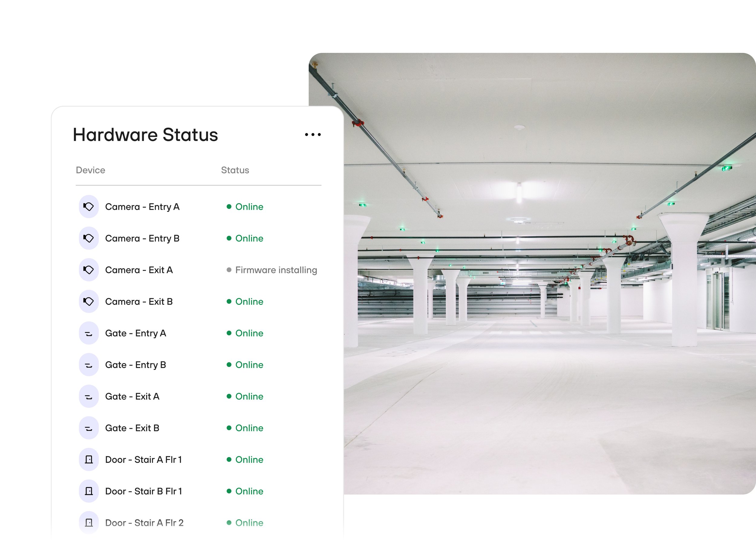Click the Door - Stair A Flr 2 row

click(144, 523)
